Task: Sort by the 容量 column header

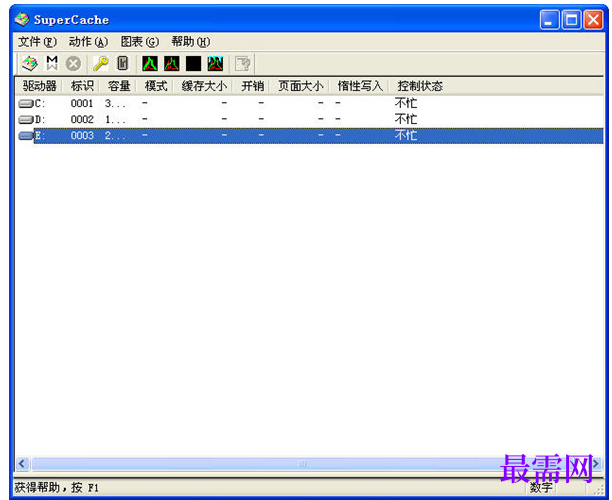Action: (119, 86)
